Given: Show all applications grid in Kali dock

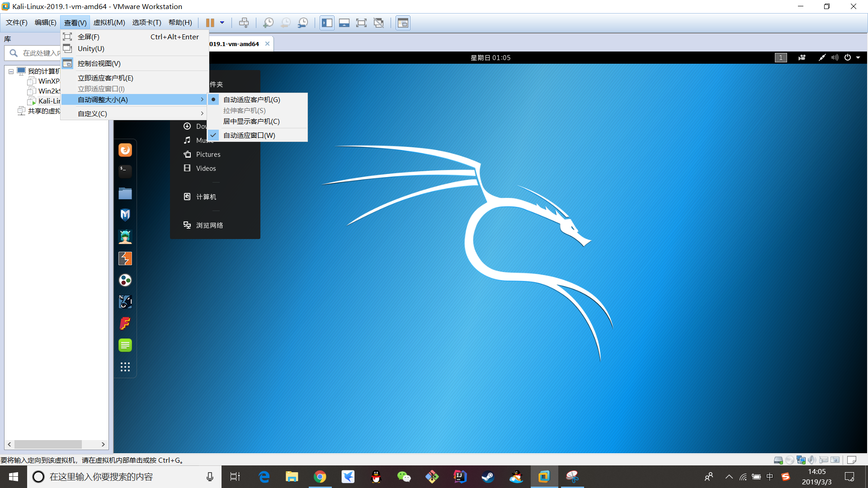Looking at the screenshot, I should [125, 367].
